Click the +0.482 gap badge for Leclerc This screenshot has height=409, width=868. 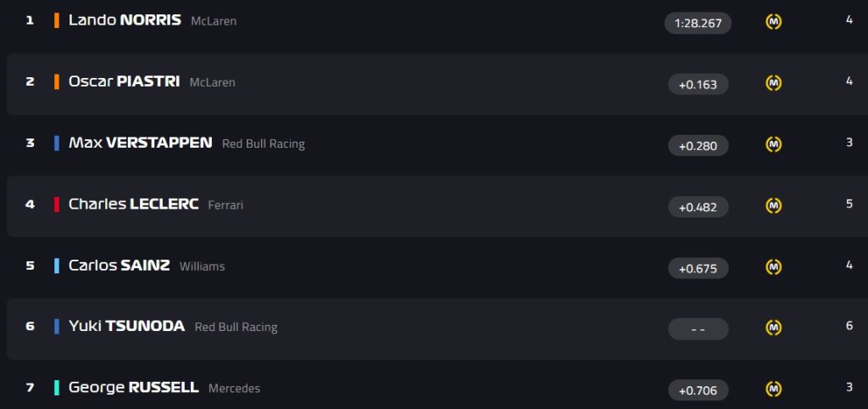pyautogui.click(x=698, y=207)
